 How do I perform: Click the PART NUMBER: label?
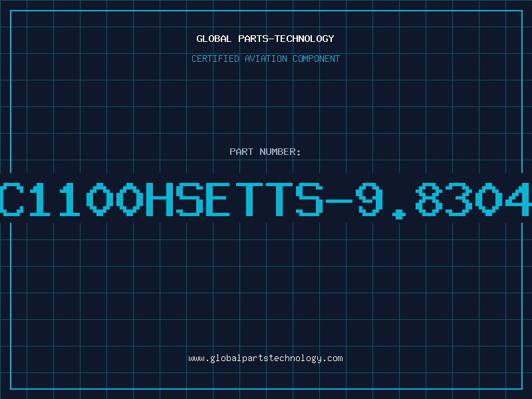(x=265, y=152)
